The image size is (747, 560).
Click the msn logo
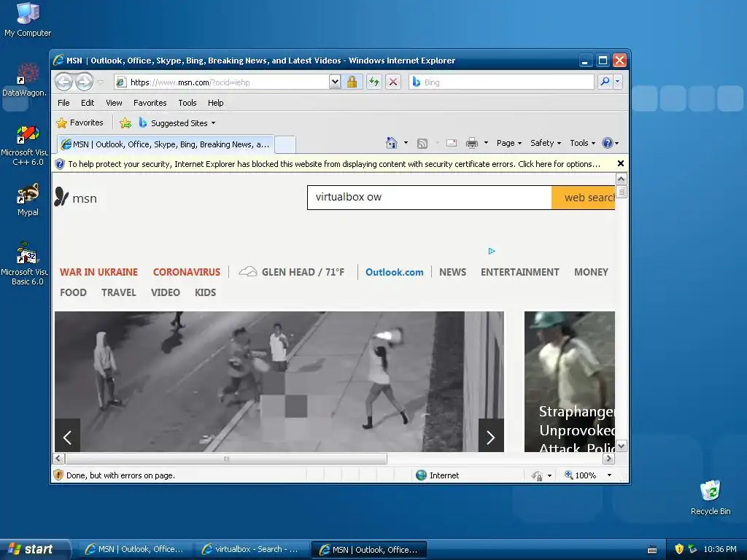click(76, 197)
